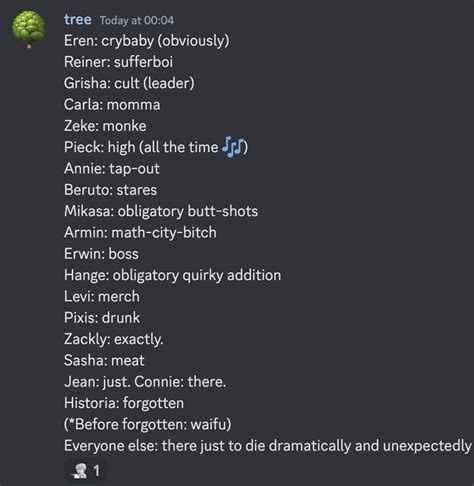Click "Connie: there." in the Jean line
This screenshot has height=486, width=474.
(180, 382)
